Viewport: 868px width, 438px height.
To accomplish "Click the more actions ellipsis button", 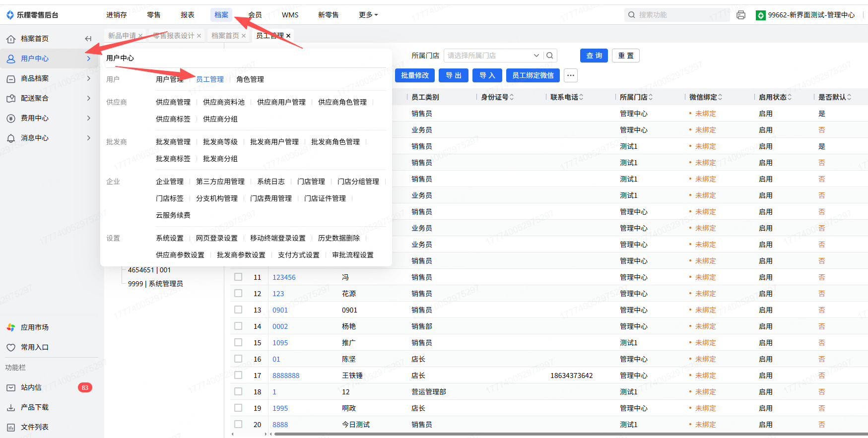I will coord(571,75).
